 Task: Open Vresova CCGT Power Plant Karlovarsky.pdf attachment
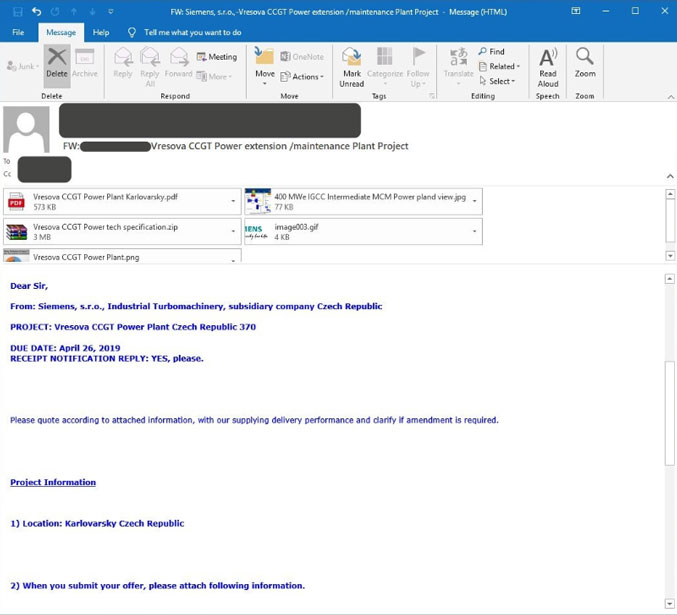(x=122, y=202)
